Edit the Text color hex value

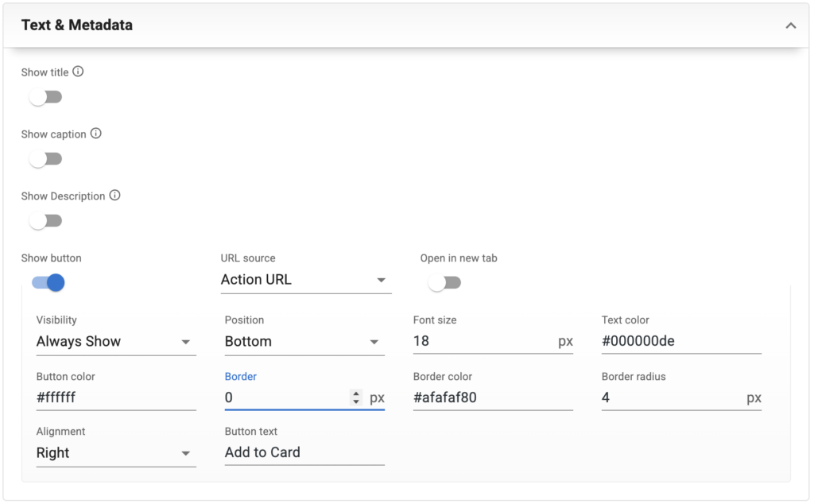(680, 342)
